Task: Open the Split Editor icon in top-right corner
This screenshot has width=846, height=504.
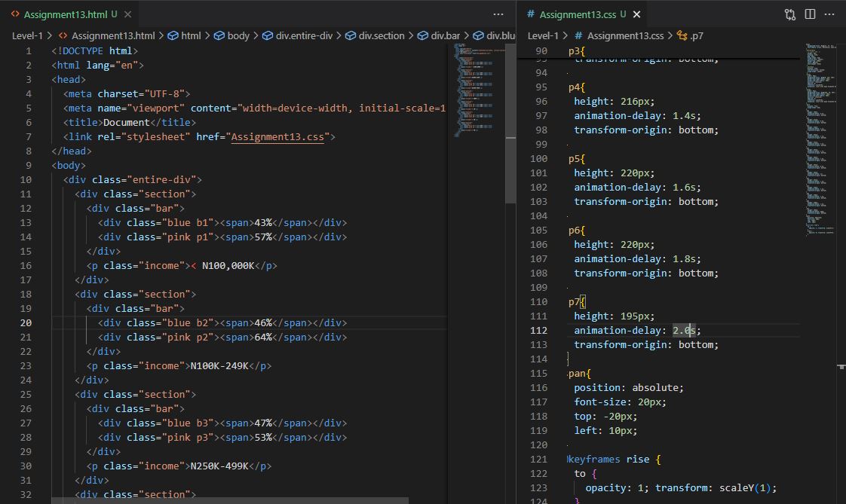Action: tap(809, 14)
